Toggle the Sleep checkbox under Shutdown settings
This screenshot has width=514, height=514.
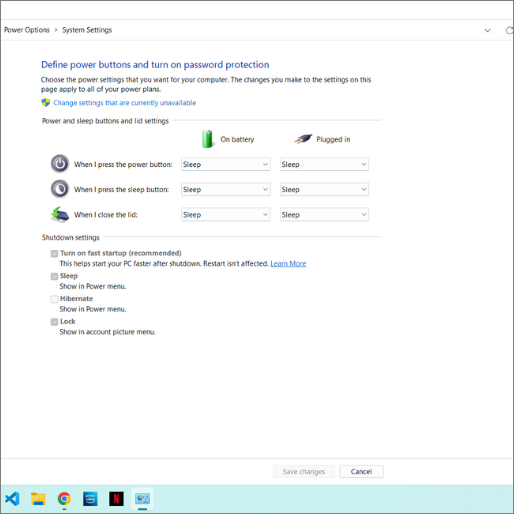pos(54,276)
